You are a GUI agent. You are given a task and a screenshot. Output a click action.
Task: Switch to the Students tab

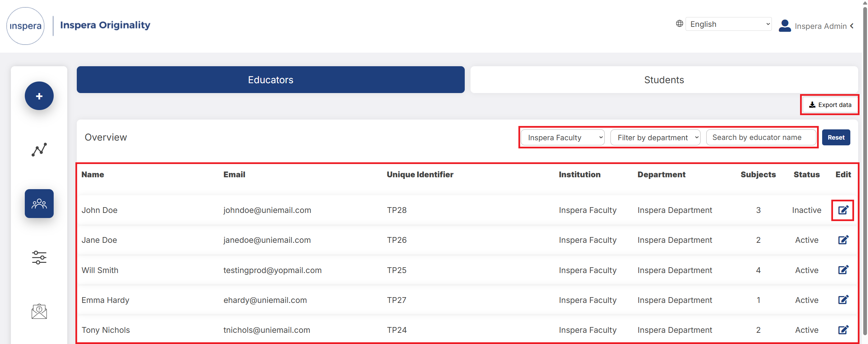tap(664, 80)
